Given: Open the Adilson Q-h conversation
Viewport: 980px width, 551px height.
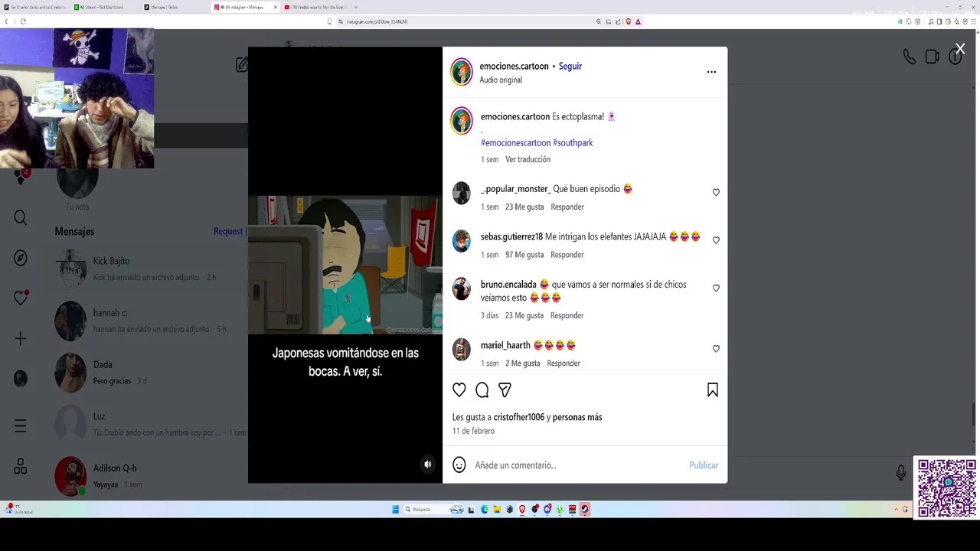Looking at the screenshot, I should pyautogui.click(x=151, y=475).
